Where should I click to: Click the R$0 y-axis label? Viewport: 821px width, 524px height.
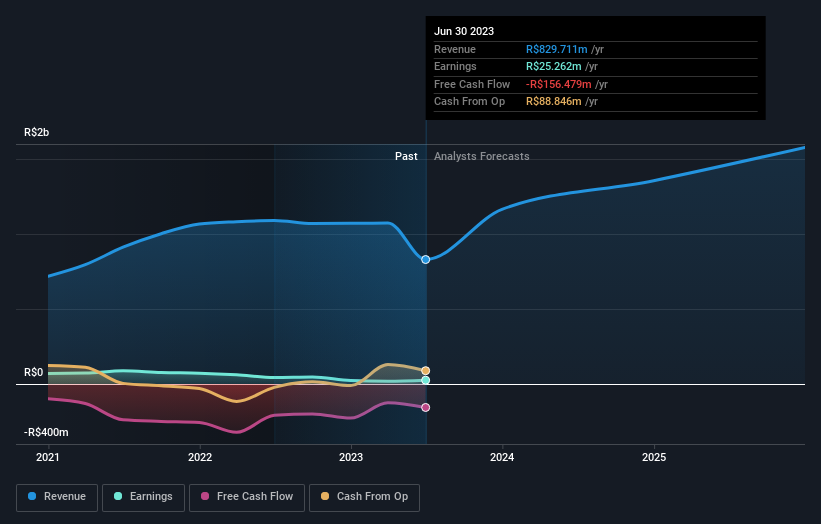[x=34, y=372]
